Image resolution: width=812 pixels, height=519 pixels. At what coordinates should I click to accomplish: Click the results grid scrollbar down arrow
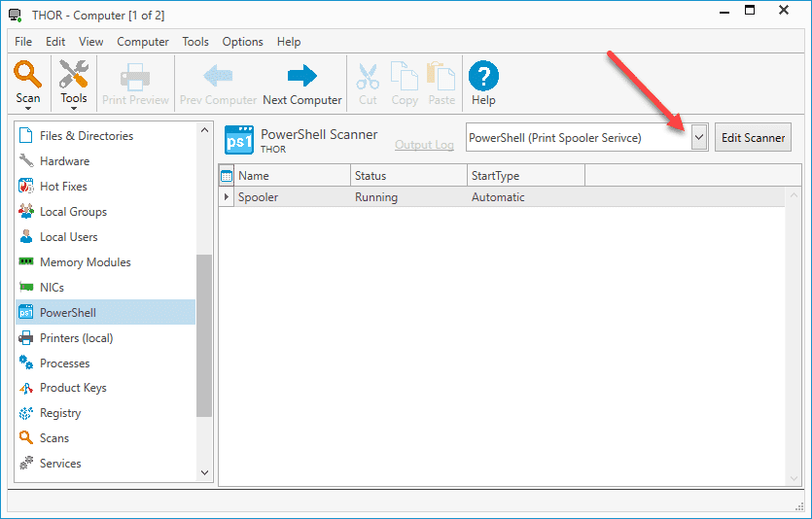[794, 478]
